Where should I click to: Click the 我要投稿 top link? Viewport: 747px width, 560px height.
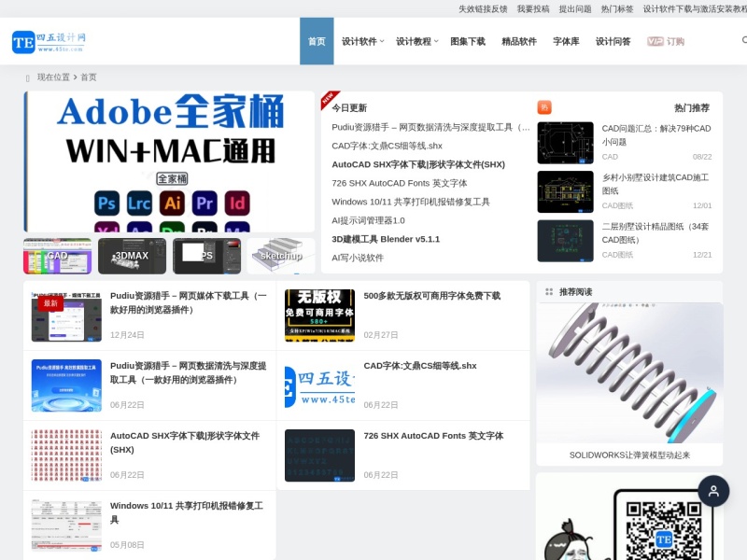[x=533, y=8]
